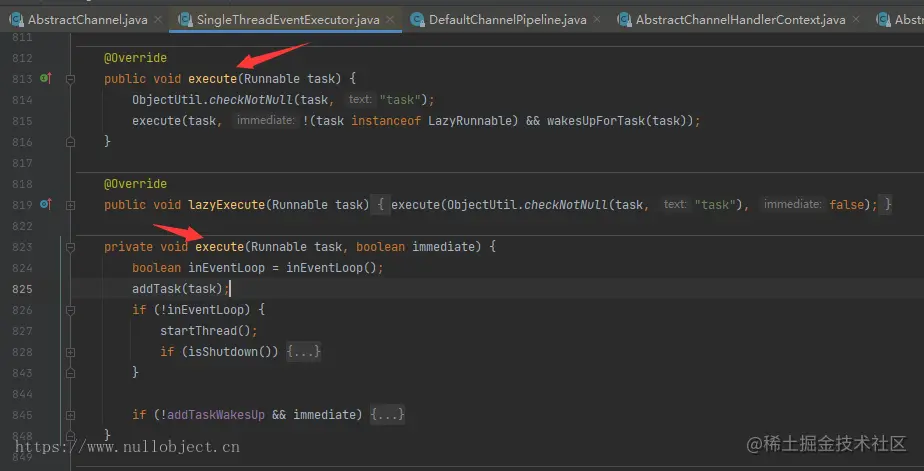
Task: Click the instanceof keyword on line 815
Action: coord(387,121)
